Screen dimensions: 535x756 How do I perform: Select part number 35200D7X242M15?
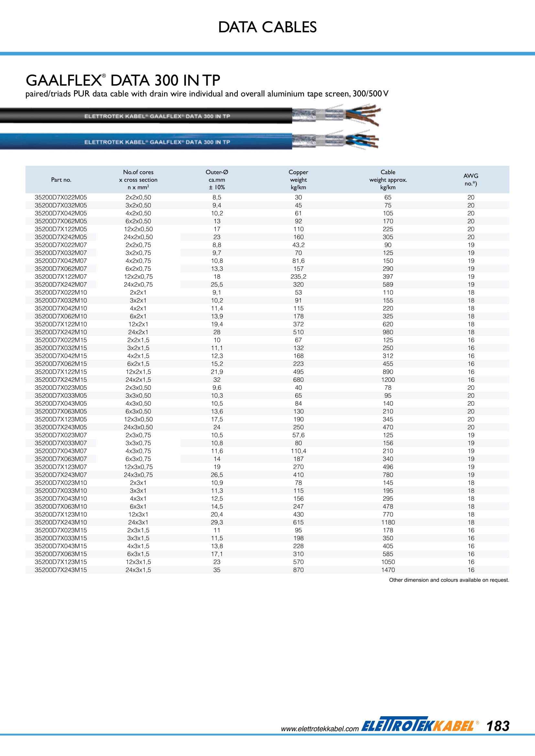pyautogui.click(x=61, y=380)
